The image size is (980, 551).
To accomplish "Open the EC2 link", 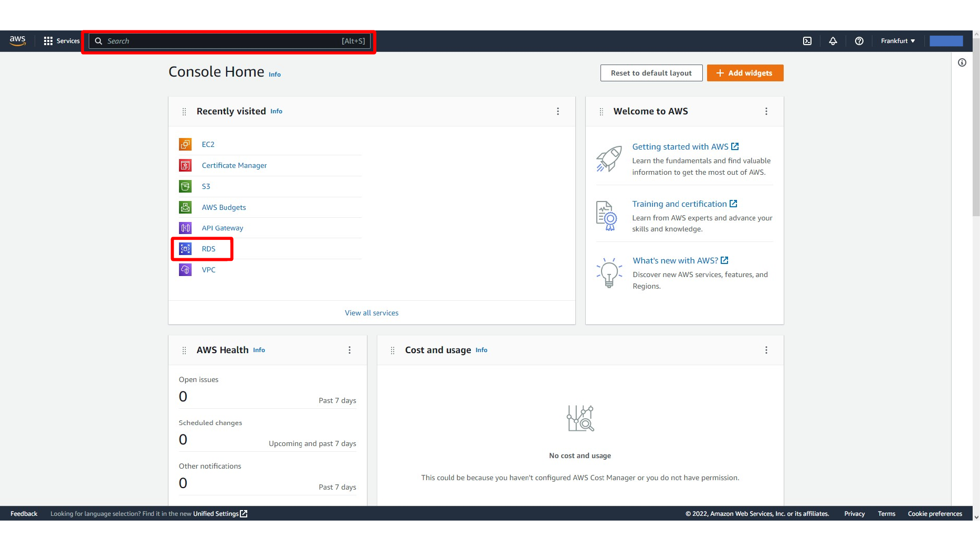I will (208, 144).
